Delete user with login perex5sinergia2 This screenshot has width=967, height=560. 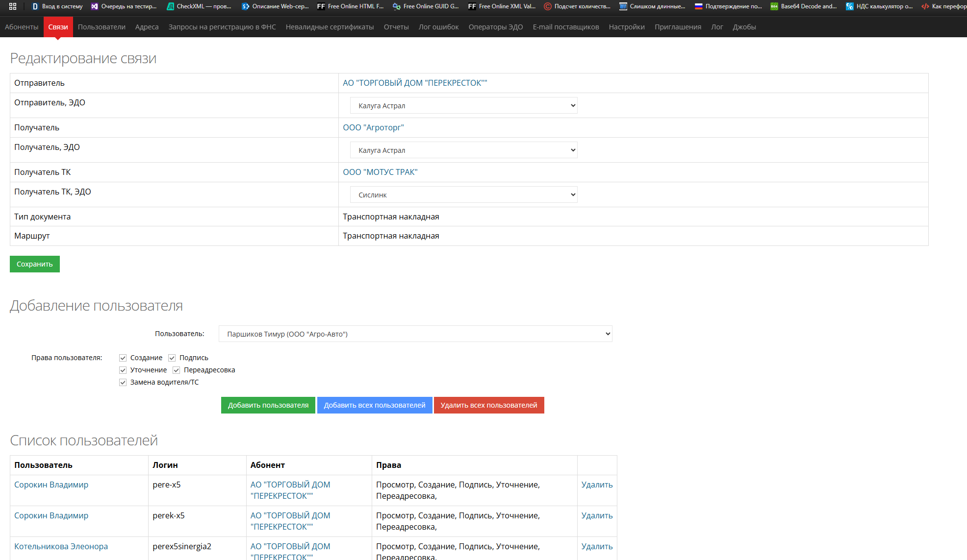597,546
